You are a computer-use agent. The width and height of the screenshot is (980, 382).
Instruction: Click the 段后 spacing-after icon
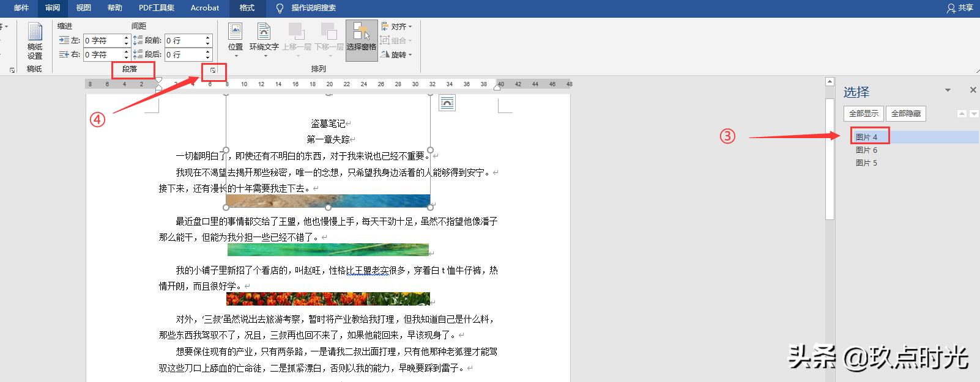click(x=138, y=54)
